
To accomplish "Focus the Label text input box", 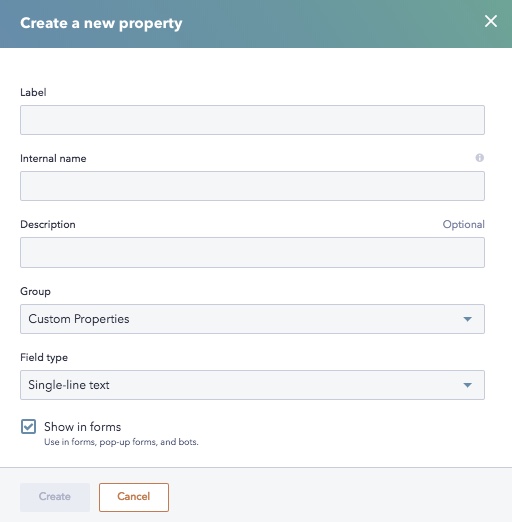I will coord(252,120).
